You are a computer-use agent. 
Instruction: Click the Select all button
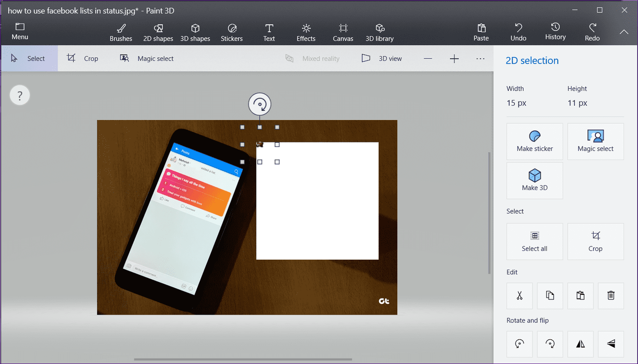click(x=535, y=241)
